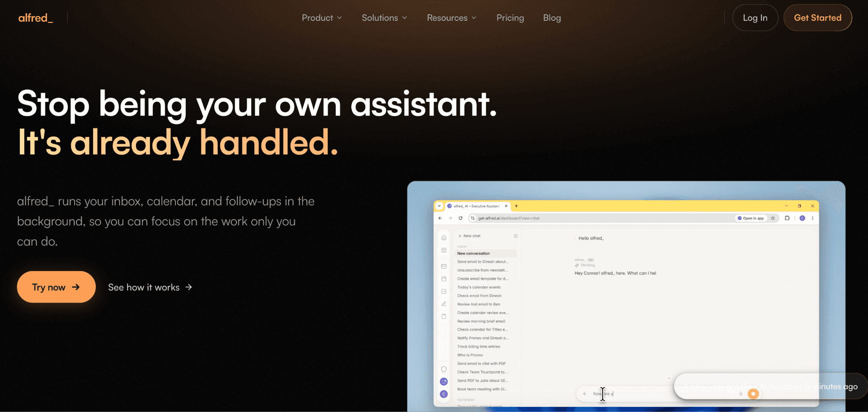The height and width of the screenshot is (412, 868).
Task: Open the tab search chevron in demo browser
Action: pos(439,206)
